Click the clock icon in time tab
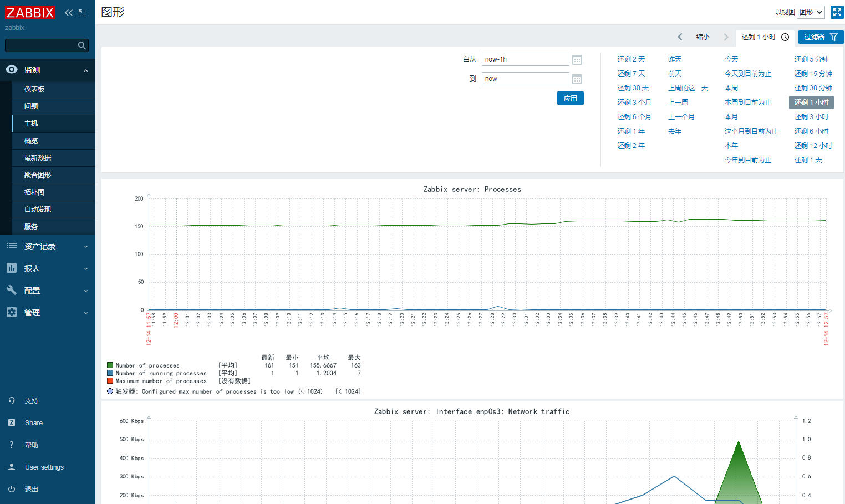 click(x=785, y=37)
